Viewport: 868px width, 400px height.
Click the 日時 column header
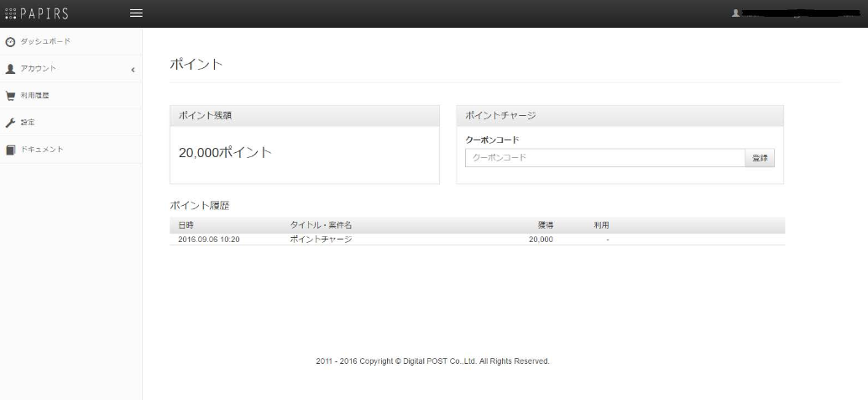tap(186, 225)
